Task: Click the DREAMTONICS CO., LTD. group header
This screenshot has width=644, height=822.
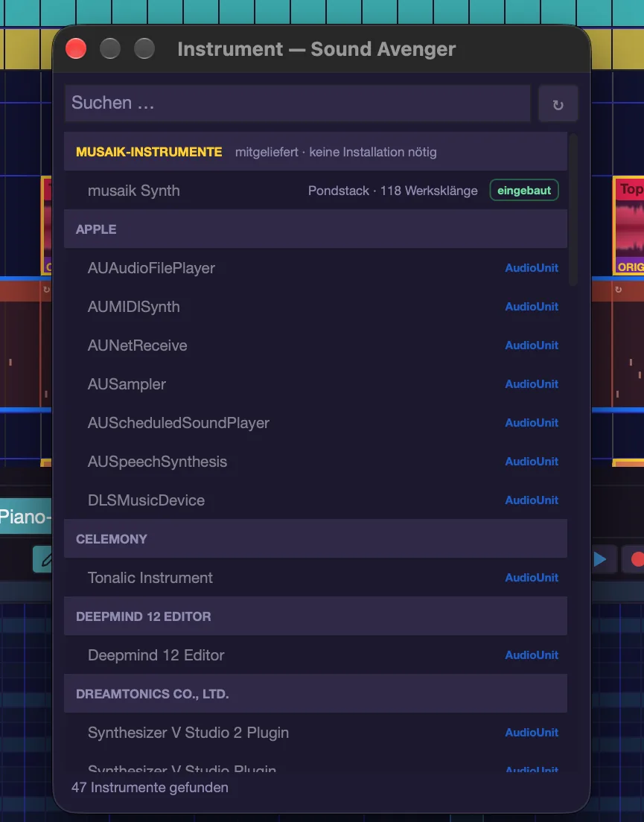Action: [316, 694]
